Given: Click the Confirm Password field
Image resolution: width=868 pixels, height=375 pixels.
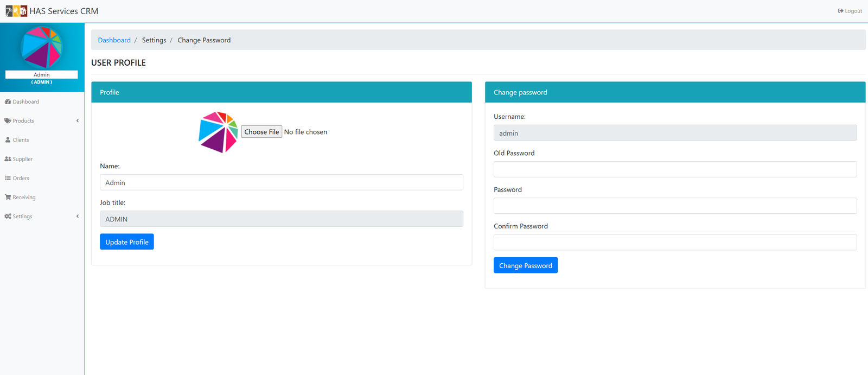Looking at the screenshot, I should (x=675, y=242).
